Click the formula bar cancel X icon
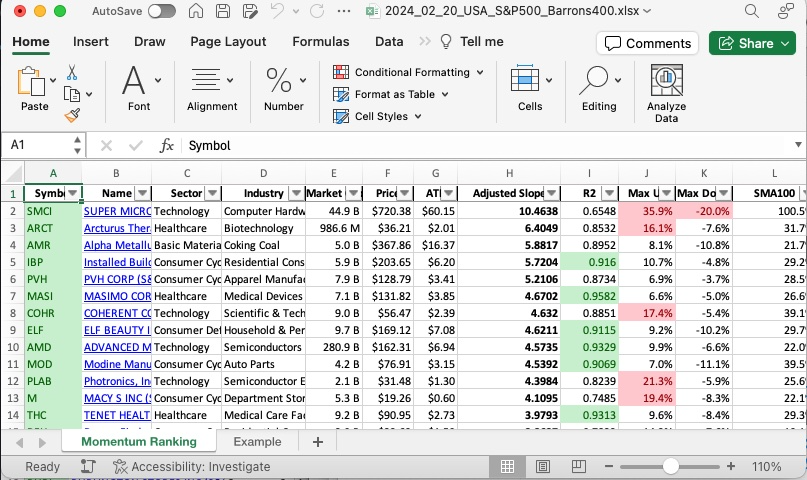Image resolution: width=807 pixels, height=480 pixels. [106, 146]
